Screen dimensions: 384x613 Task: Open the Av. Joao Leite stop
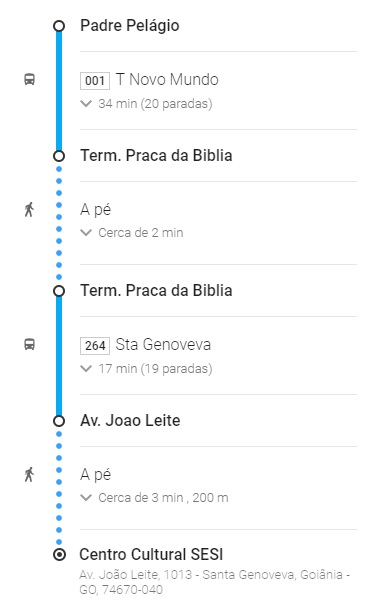pos(130,421)
